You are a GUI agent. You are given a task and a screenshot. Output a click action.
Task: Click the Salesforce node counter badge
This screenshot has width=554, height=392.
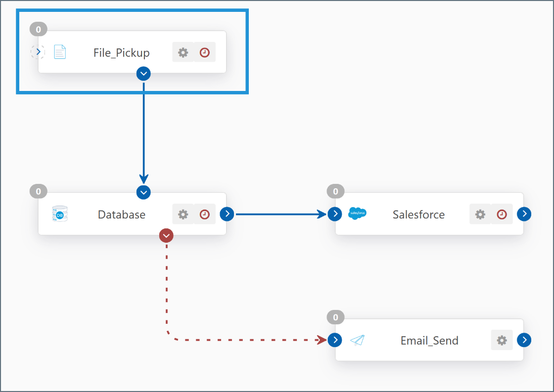[335, 191]
